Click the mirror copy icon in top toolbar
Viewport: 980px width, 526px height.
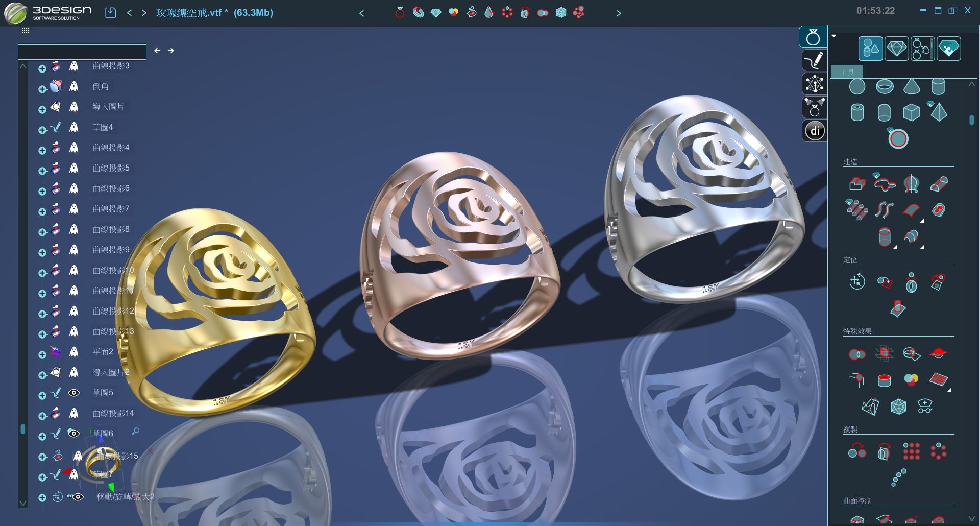tap(525, 12)
